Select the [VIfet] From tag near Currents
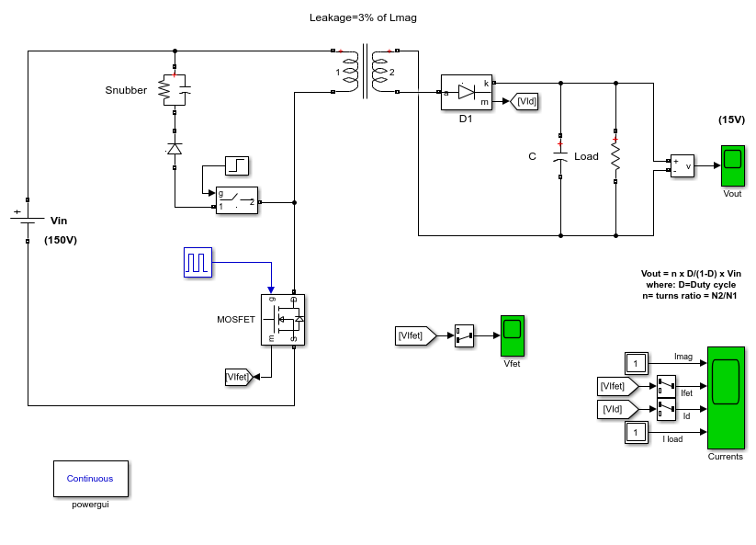 tap(617, 386)
